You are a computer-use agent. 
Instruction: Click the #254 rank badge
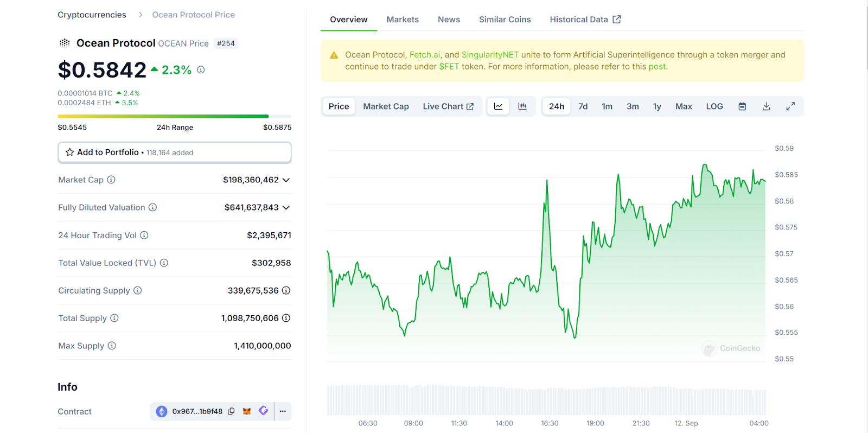point(226,43)
